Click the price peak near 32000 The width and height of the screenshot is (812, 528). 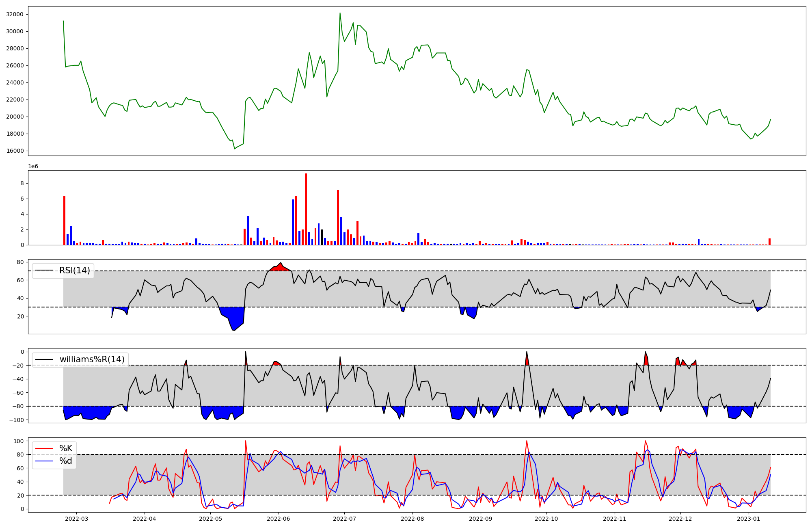(x=340, y=13)
